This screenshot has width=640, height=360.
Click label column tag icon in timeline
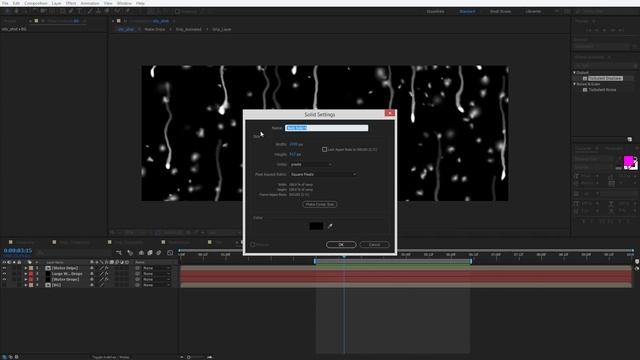[29, 262]
